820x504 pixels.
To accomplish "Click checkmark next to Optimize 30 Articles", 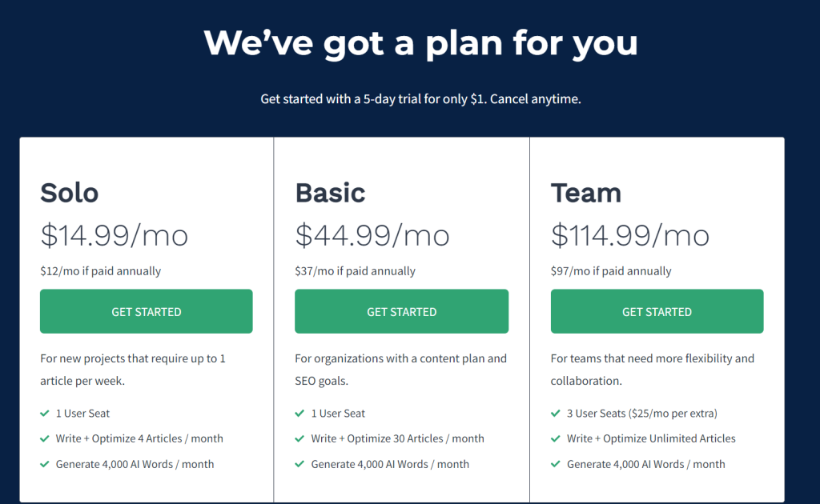I will coord(299,438).
